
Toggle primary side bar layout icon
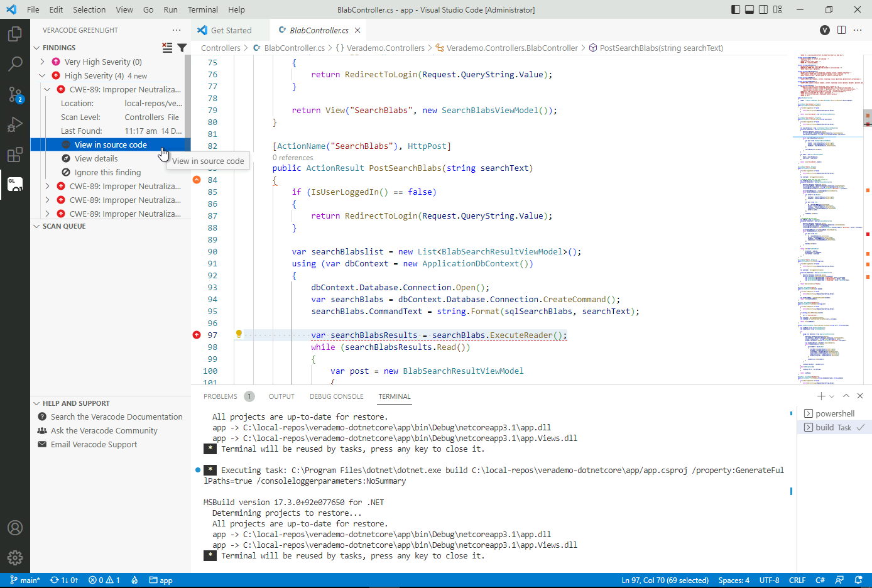736,9
